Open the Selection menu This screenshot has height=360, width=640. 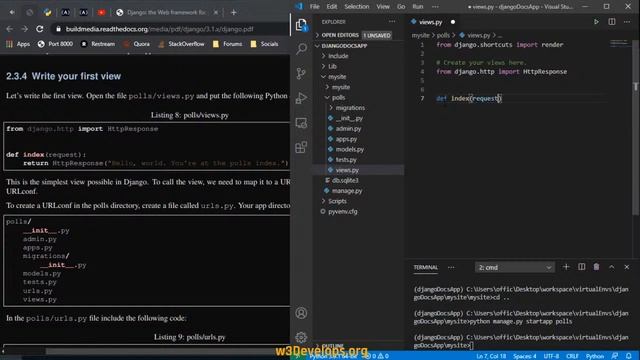[x=356, y=7]
